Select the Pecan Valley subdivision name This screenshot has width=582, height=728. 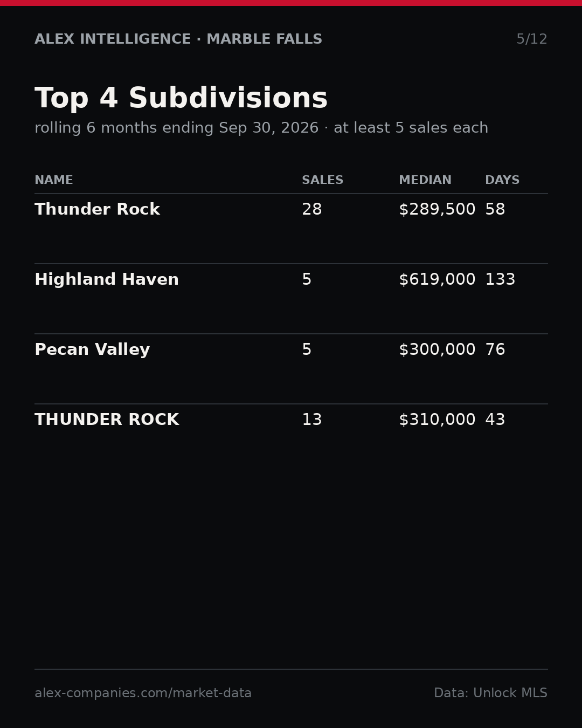pyautogui.click(x=92, y=350)
